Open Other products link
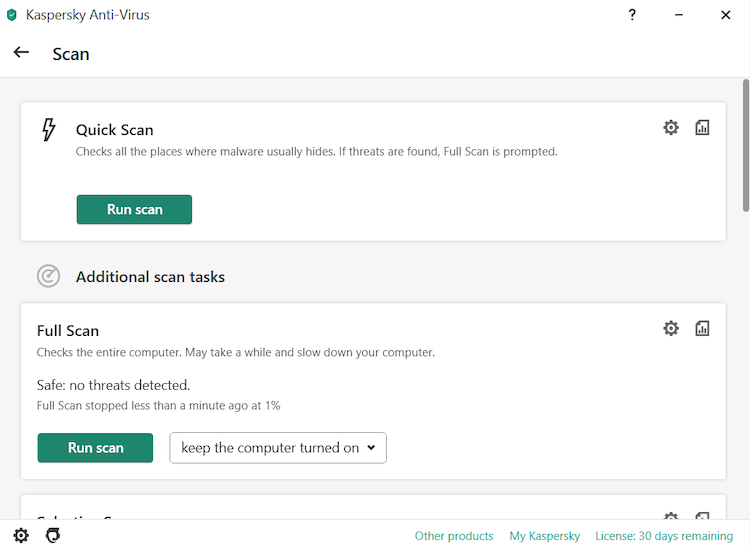The image size is (750, 551). click(454, 536)
